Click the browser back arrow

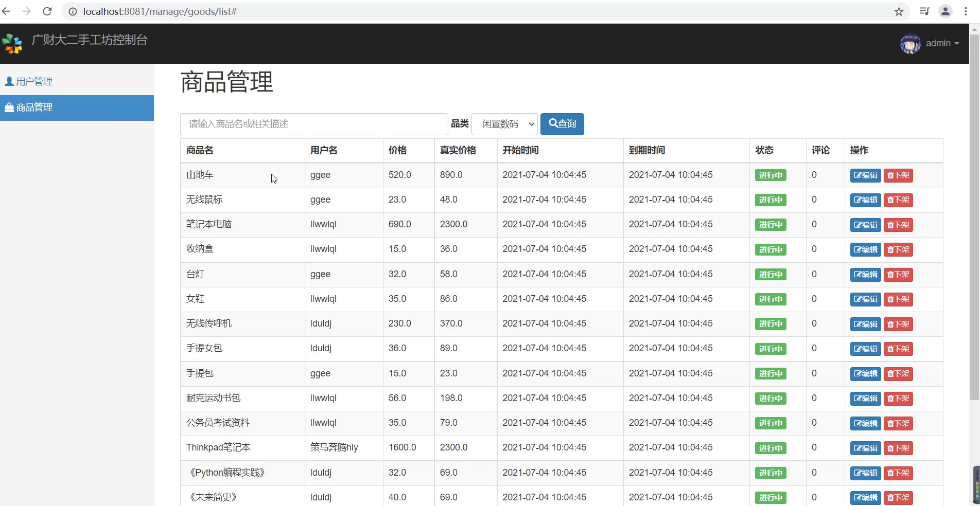(7, 11)
